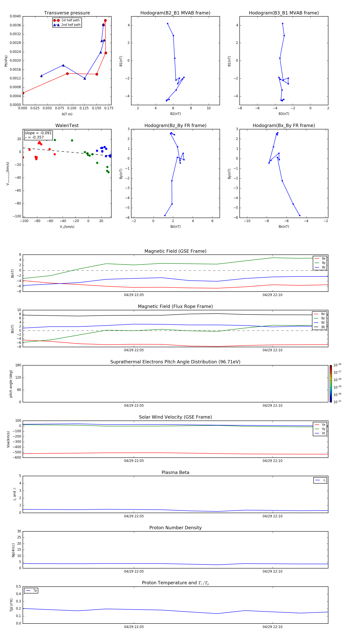Select the Vz entry in the solar wind legend
The height and width of the screenshot is (644, 351).
tap(320, 433)
